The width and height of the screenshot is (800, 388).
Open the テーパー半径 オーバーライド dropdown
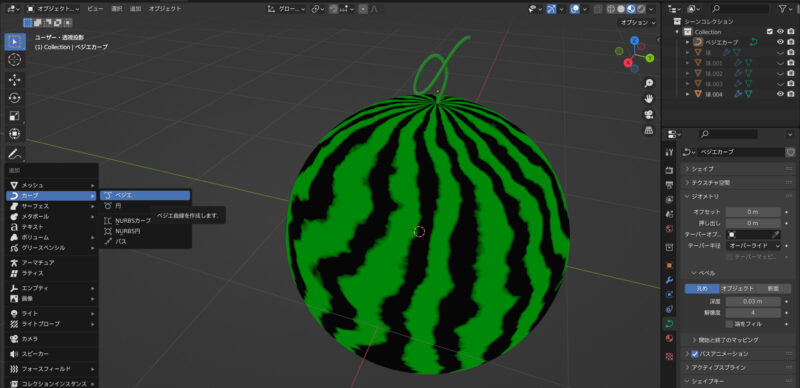click(x=754, y=246)
